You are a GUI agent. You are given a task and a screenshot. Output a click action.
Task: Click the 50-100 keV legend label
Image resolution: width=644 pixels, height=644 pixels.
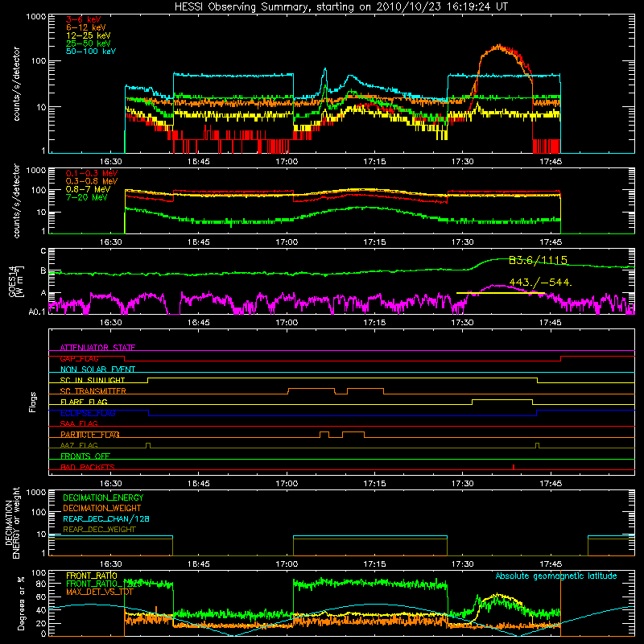pyautogui.click(x=91, y=52)
